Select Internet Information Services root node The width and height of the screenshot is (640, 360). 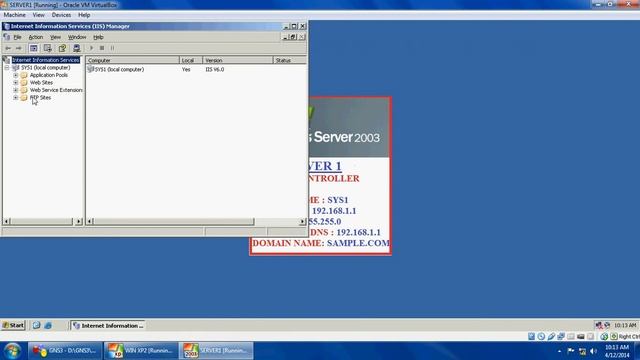[x=46, y=60]
